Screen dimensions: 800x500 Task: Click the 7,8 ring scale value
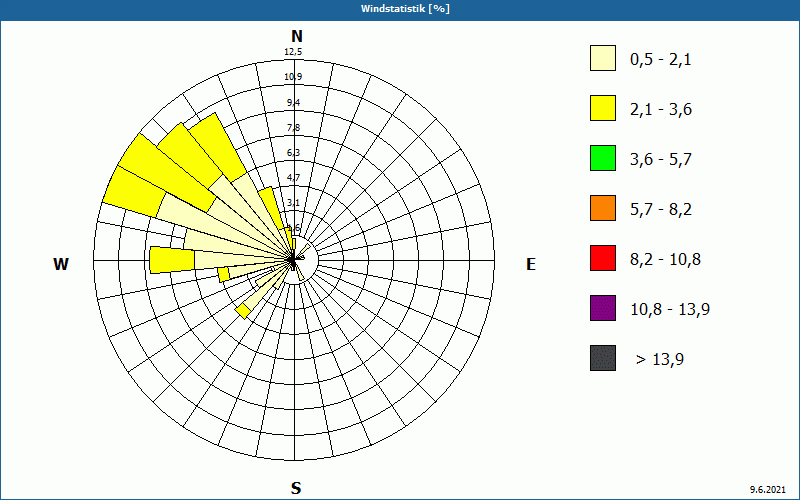tap(293, 128)
